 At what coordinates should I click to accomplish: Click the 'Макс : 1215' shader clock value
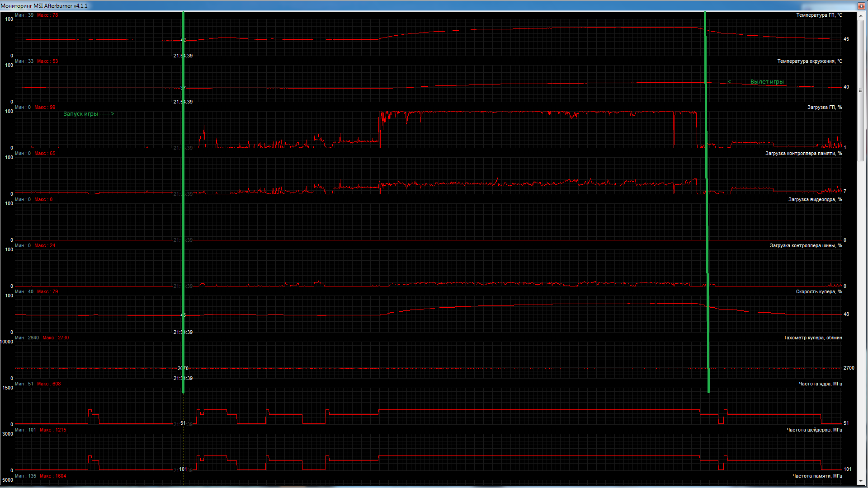point(53,430)
